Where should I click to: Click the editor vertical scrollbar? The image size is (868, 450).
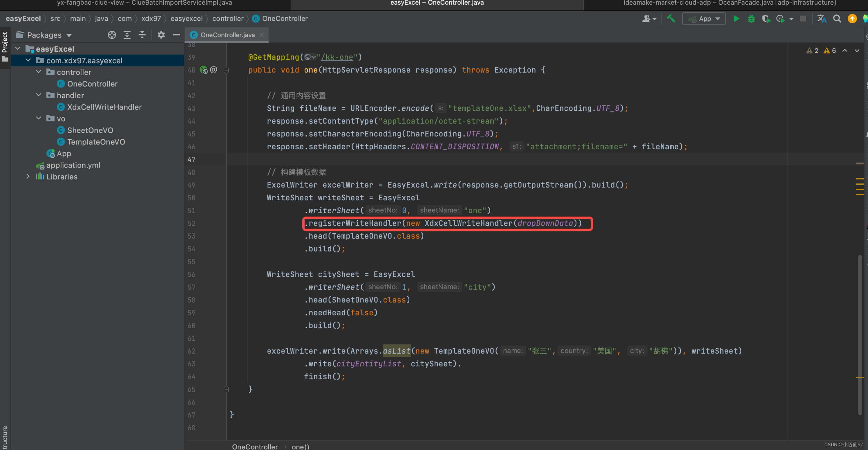pos(860,334)
